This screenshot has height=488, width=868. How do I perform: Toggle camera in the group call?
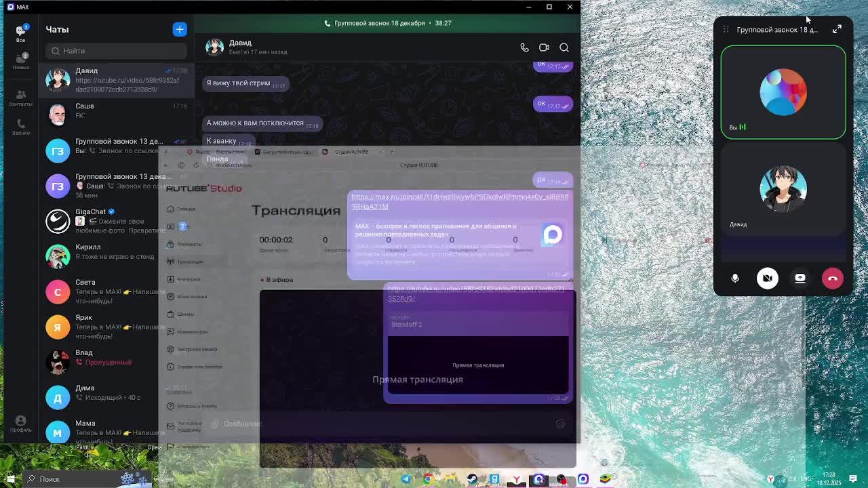click(x=768, y=278)
